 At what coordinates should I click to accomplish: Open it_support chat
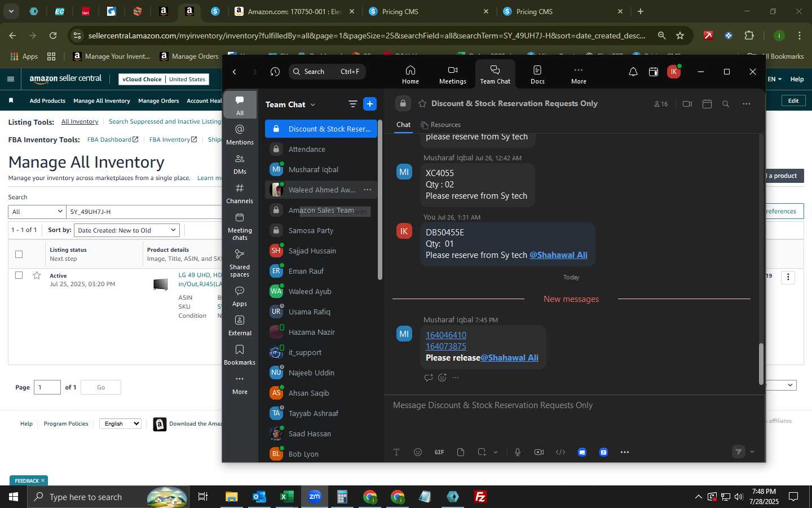pos(321,352)
